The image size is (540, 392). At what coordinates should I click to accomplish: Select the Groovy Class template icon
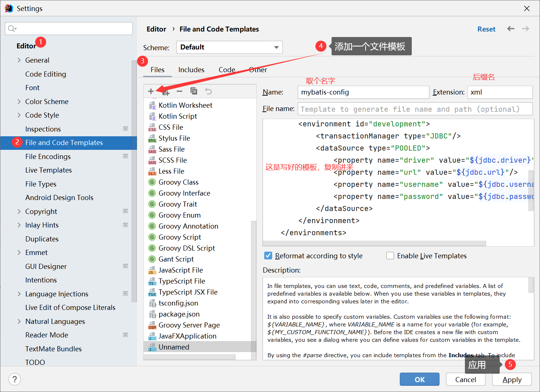click(x=152, y=182)
